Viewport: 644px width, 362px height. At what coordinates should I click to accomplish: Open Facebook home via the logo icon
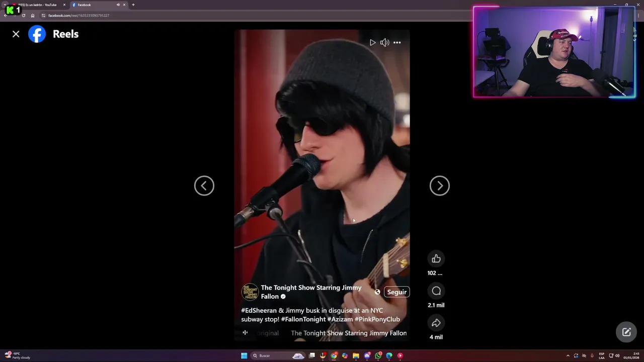[37, 34]
